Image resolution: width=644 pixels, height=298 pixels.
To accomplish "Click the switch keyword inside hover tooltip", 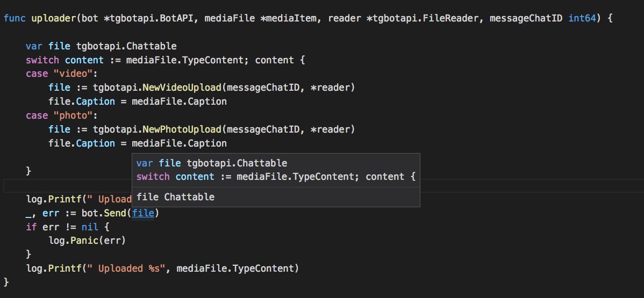I will point(153,177).
